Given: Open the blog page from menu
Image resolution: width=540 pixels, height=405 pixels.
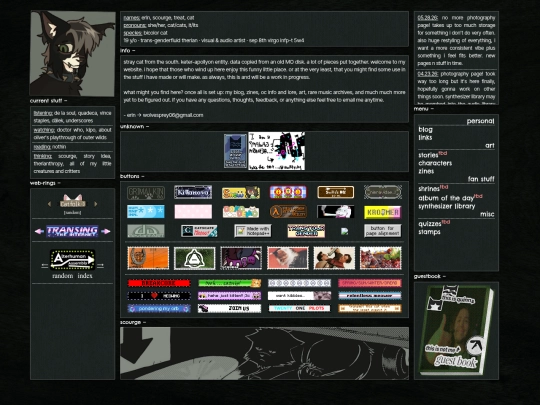Looking at the screenshot, I should tap(425, 129).
